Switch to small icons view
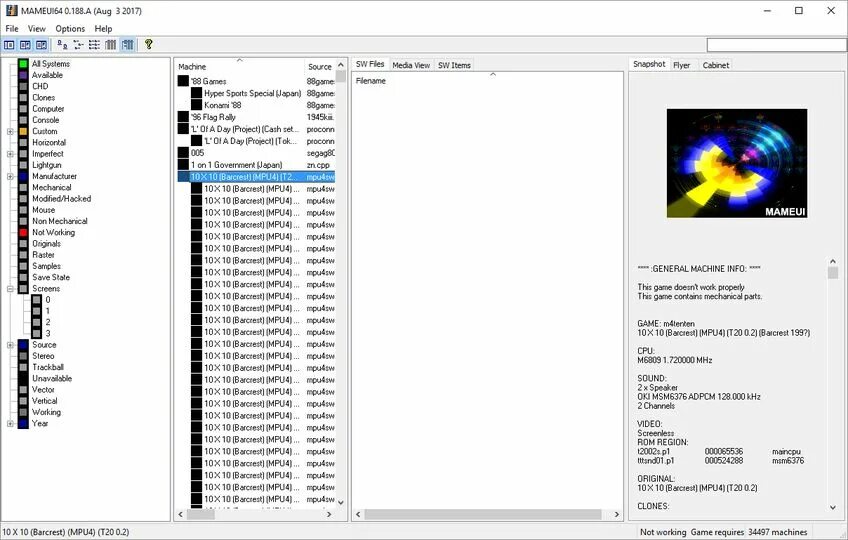 (78, 45)
